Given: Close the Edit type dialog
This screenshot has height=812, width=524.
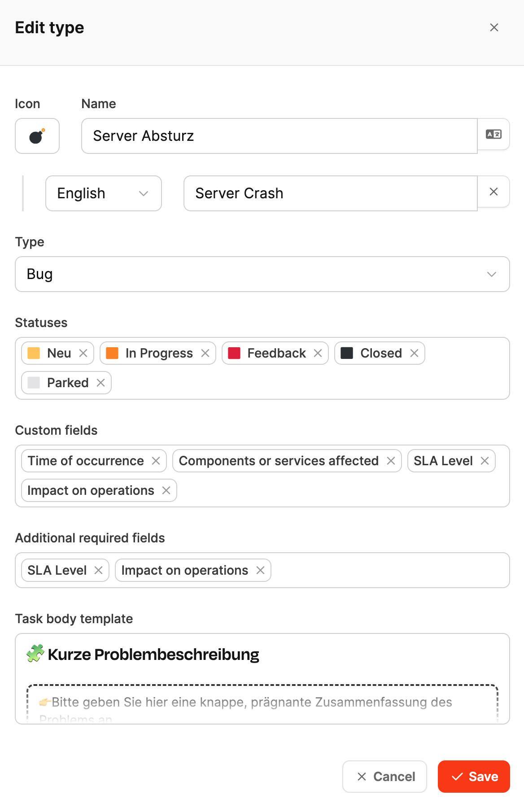Looking at the screenshot, I should (x=494, y=27).
